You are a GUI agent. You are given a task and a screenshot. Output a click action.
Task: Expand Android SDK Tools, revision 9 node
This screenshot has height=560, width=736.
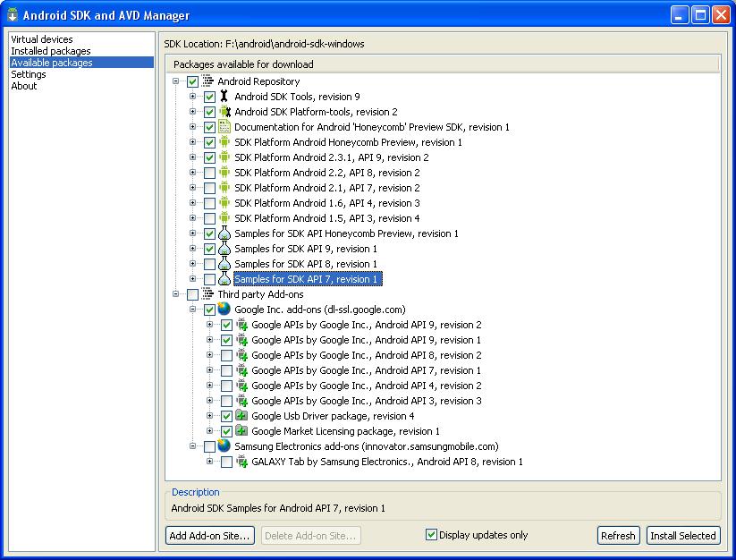pyautogui.click(x=192, y=97)
